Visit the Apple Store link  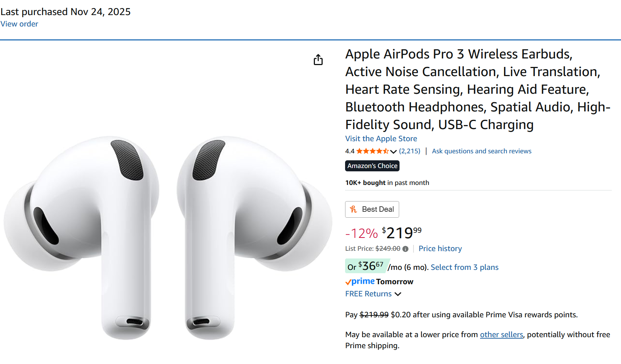pyautogui.click(x=381, y=139)
